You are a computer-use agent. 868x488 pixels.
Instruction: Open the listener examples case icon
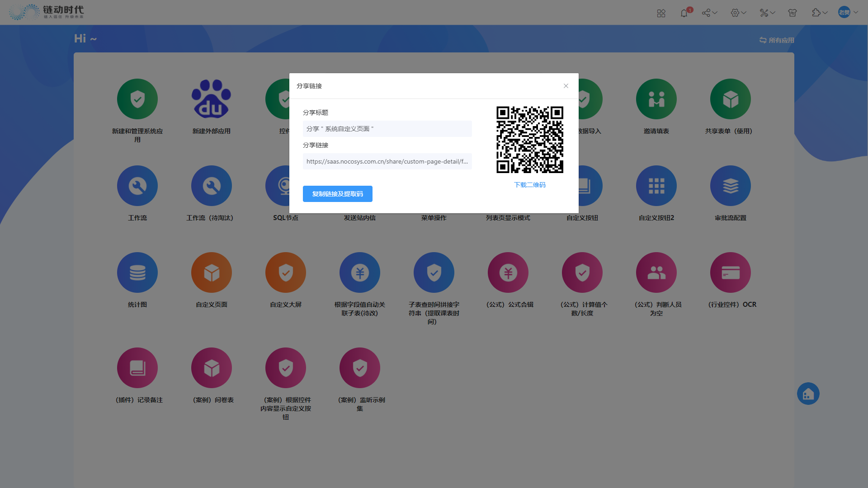click(360, 368)
